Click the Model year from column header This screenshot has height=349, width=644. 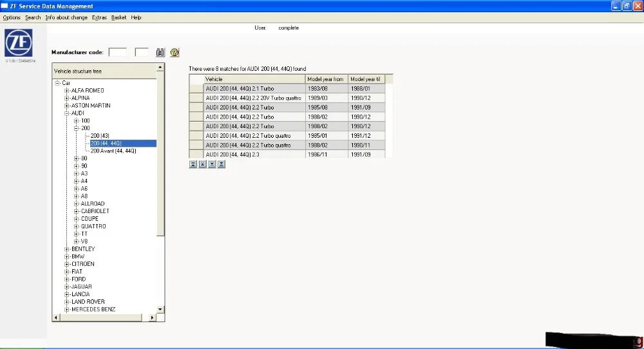(x=327, y=79)
